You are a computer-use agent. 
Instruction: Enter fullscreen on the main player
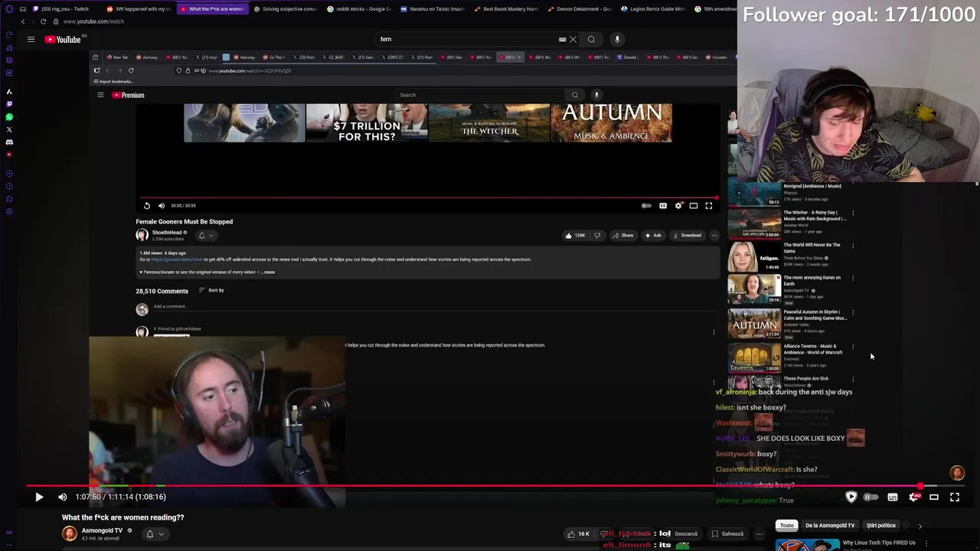tap(955, 497)
